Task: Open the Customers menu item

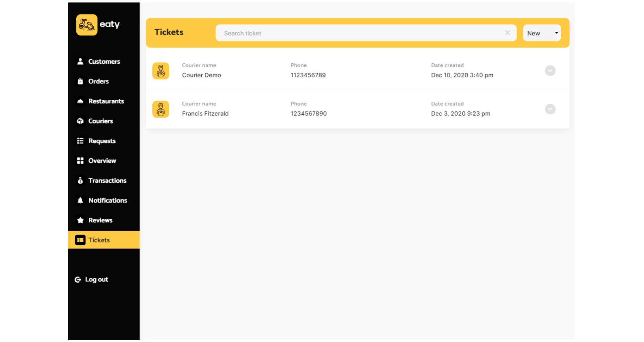Action: pyautogui.click(x=104, y=62)
